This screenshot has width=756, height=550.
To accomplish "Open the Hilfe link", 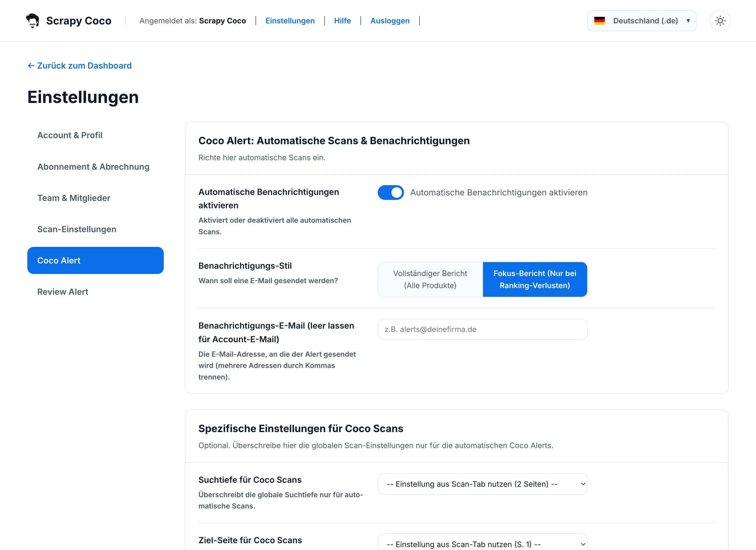I will (342, 21).
